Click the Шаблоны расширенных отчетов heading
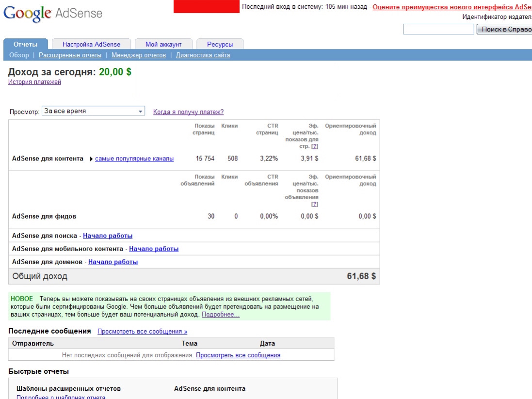532x399 pixels. [x=68, y=388]
